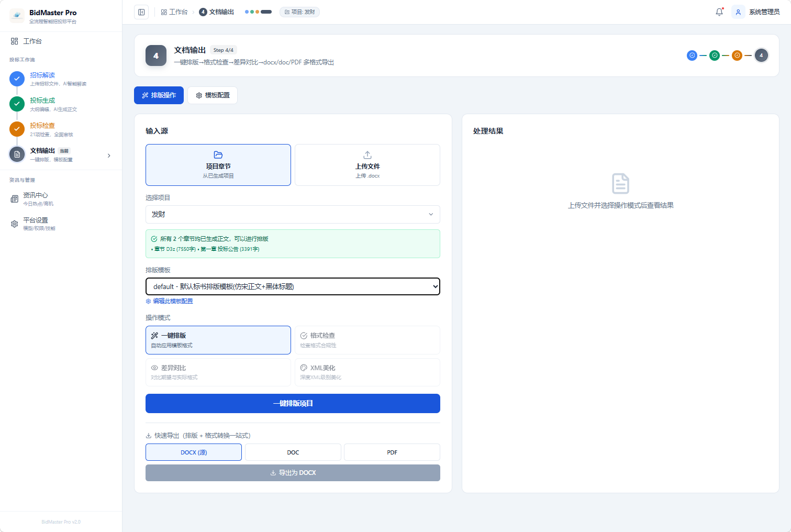This screenshot has width=791, height=532.
Task: Click the orange step-three circle in header progress
Action: [x=737, y=56]
